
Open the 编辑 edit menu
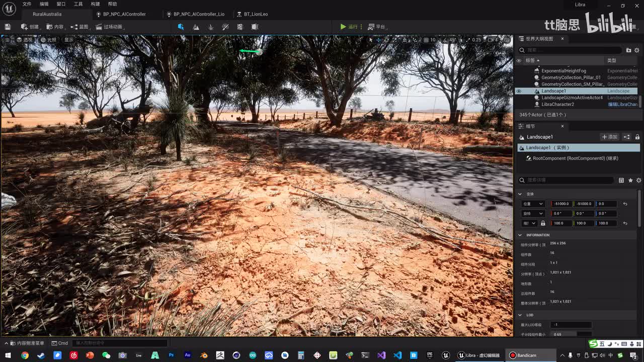(x=44, y=4)
